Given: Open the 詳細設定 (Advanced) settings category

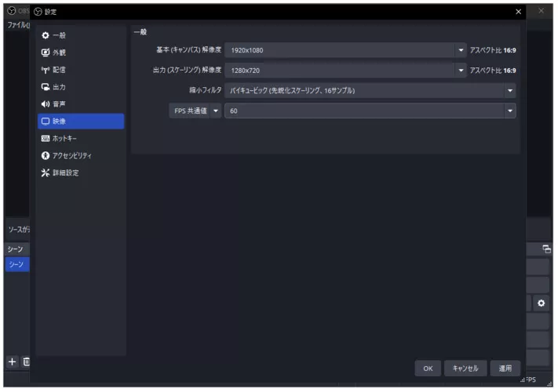Looking at the screenshot, I should (81, 173).
